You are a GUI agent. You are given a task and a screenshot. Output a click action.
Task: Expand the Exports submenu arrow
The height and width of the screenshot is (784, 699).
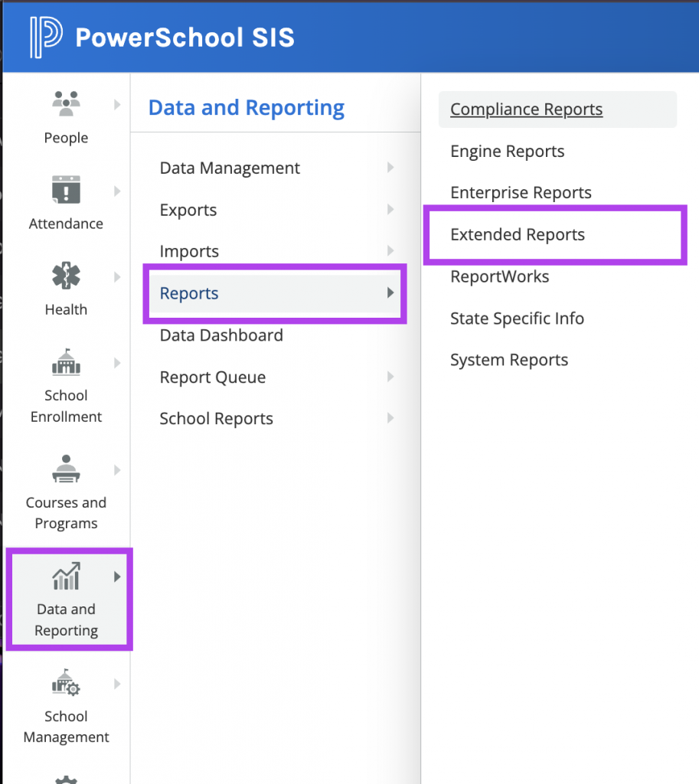point(390,210)
